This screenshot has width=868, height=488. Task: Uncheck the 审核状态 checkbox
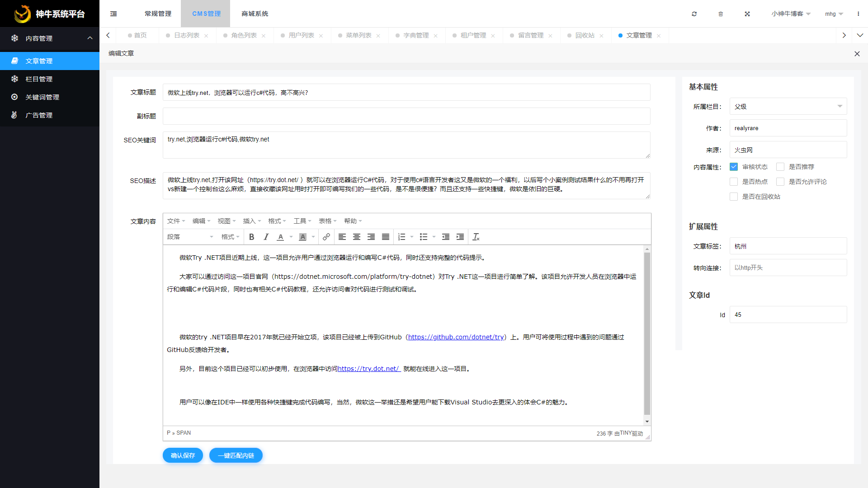point(733,167)
